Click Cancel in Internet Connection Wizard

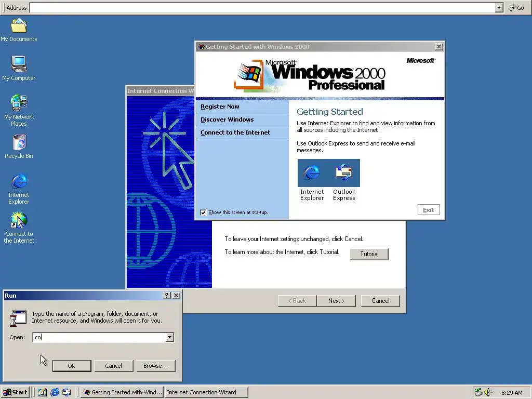click(x=380, y=301)
